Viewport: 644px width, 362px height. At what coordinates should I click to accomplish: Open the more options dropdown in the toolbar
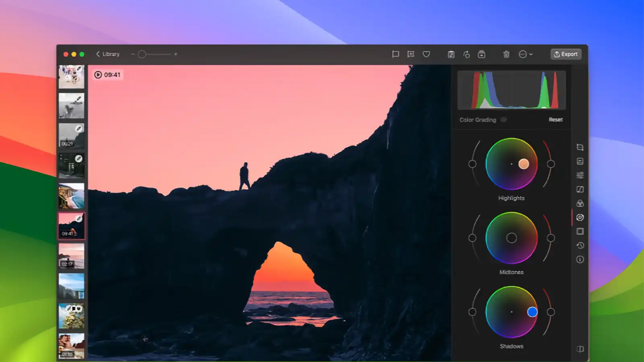click(525, 54)
